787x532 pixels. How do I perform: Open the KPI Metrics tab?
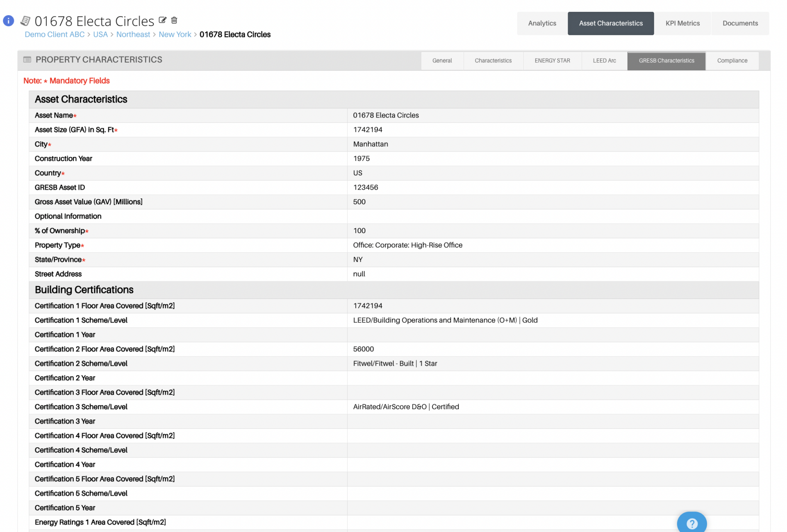click(682, 23)
